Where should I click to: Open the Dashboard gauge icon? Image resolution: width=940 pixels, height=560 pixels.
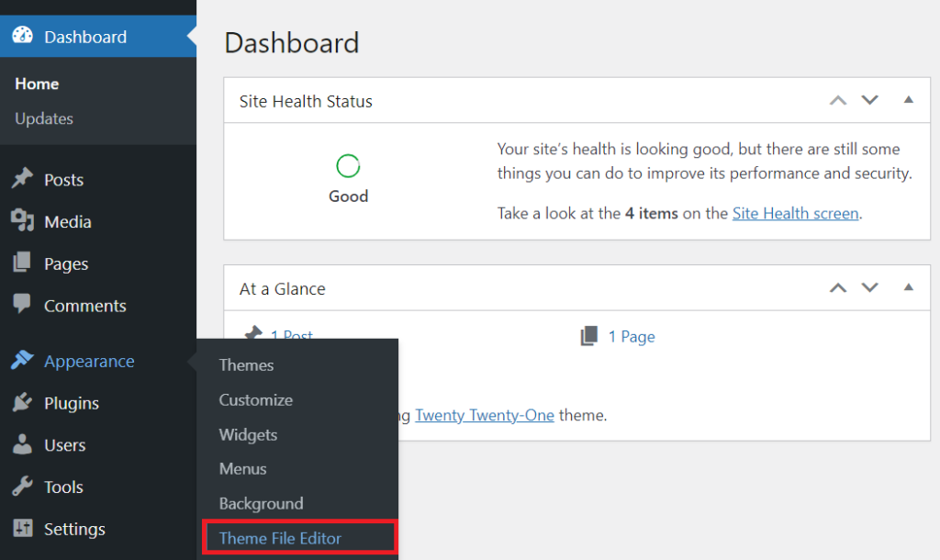(x=23, y=37)
